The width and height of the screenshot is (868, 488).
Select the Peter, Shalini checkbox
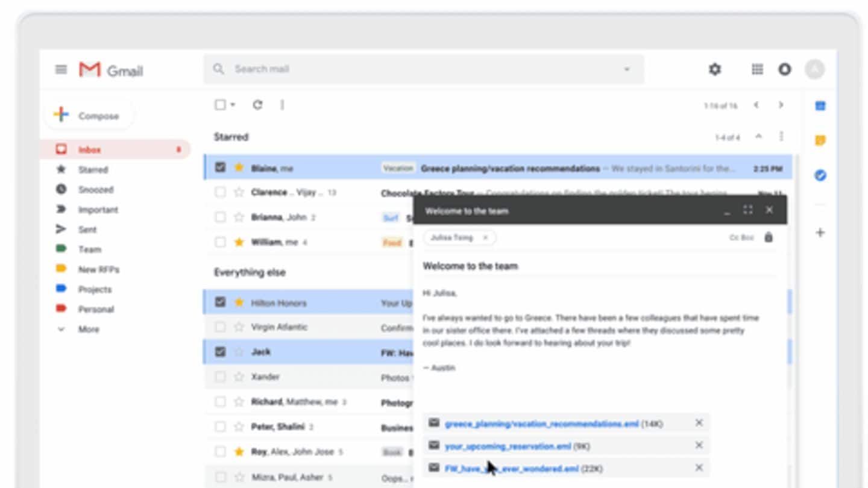pos(220,427)
